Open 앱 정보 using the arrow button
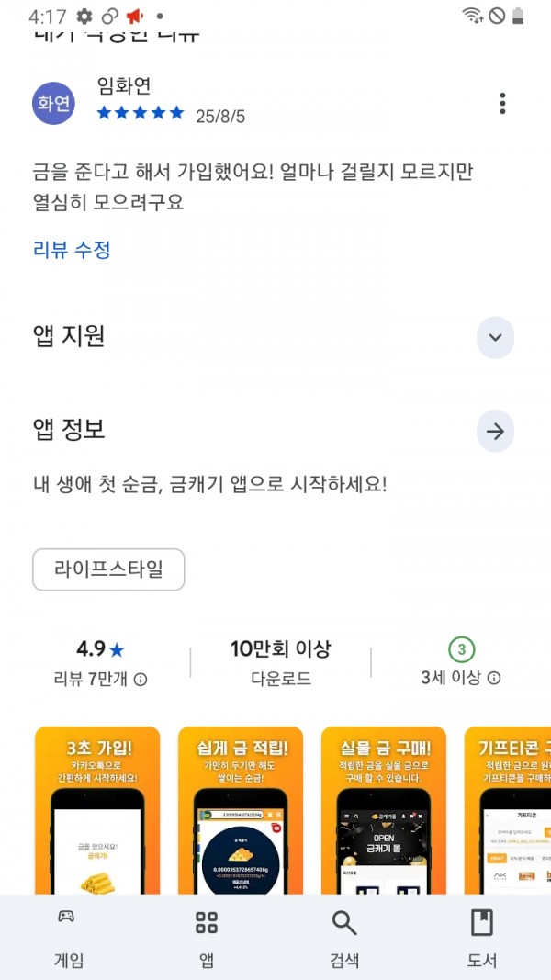This screenshot has height=980, width=551. point(495,432)
